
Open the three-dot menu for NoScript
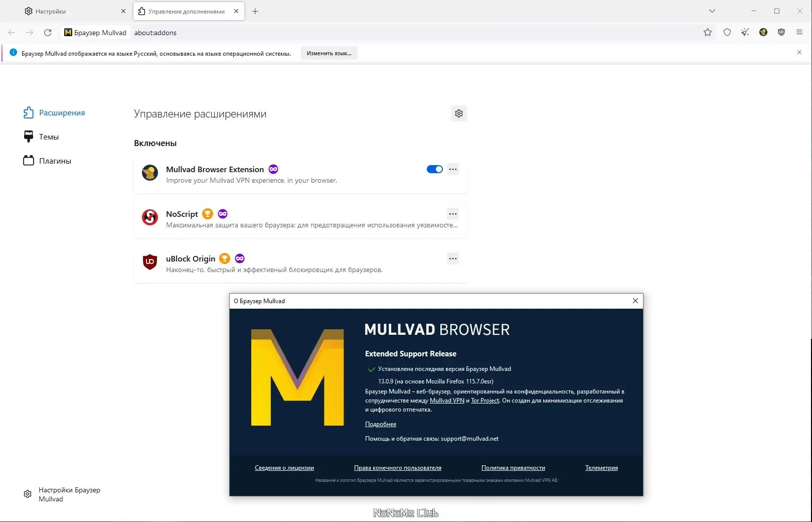[453, 214]
